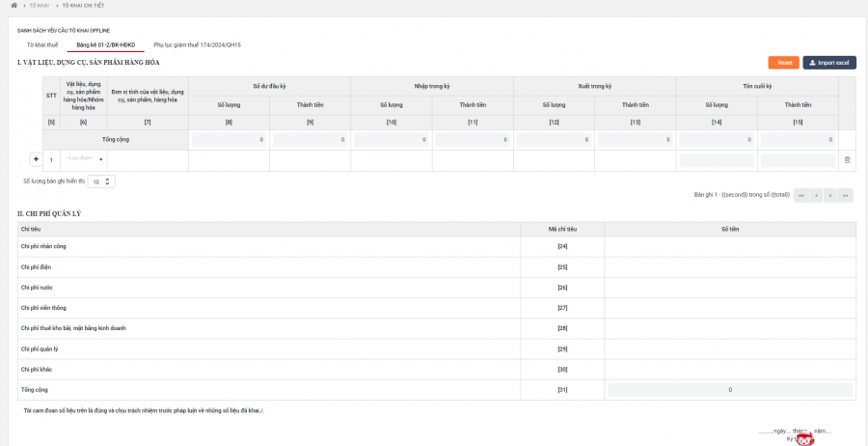Go to the first page of records
The height and width of the screenshot is (446, 868).
pyautogui.click(x=800, y=195)
